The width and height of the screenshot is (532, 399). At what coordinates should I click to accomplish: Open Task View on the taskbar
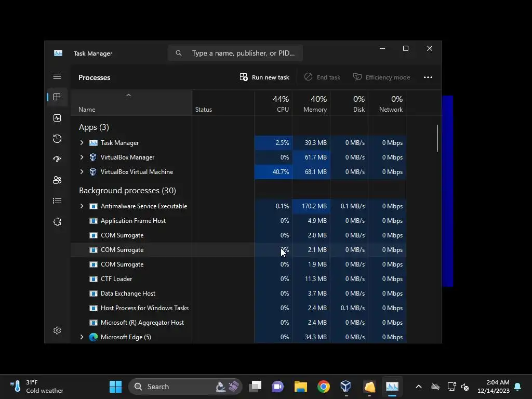pos(255,387)
